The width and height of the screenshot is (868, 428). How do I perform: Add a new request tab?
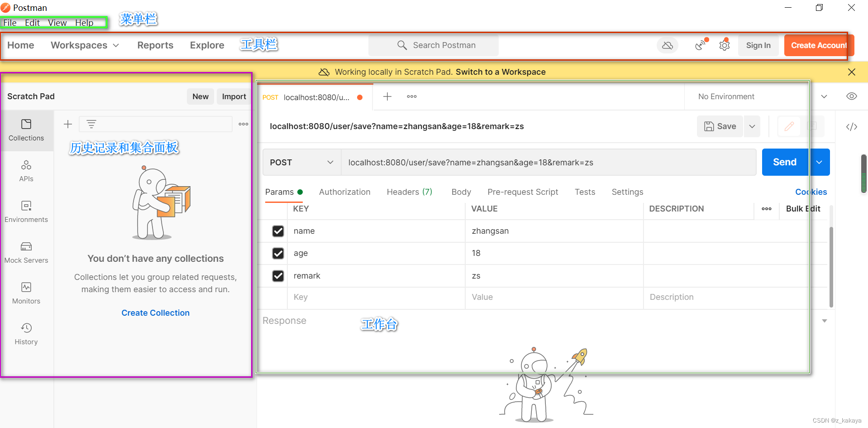(387, 96)
